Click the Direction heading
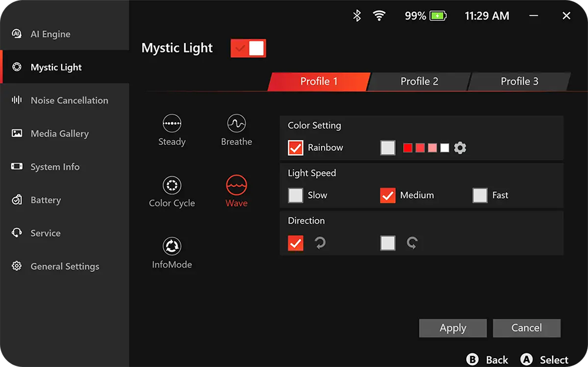This screenshot has height=367, width=588. coord(306,221)
